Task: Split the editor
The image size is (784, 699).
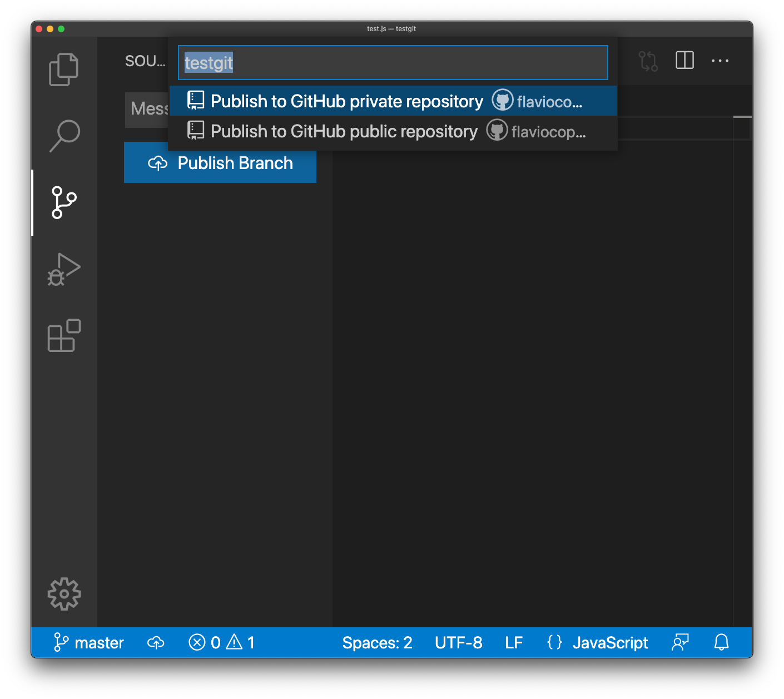Action: [684, 61]
